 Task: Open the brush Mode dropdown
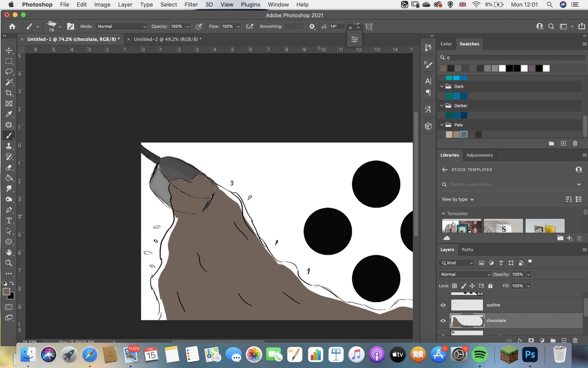[x=121, y=26]
